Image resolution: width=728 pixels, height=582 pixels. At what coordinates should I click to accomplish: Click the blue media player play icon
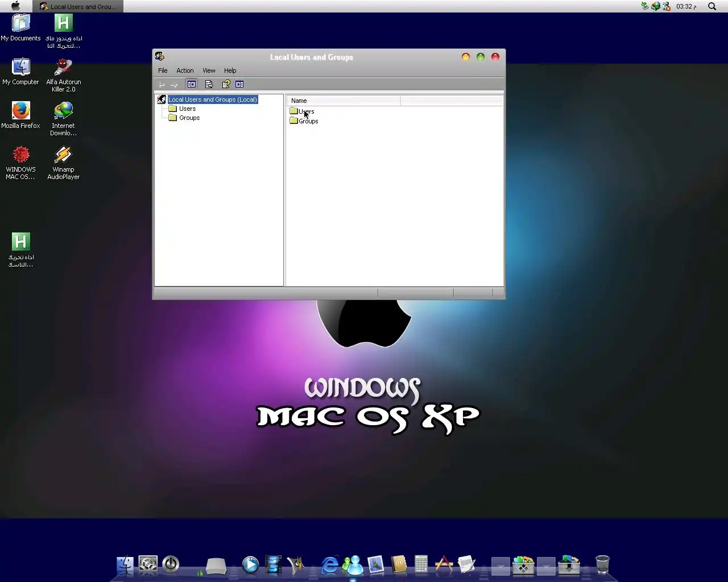250,564
